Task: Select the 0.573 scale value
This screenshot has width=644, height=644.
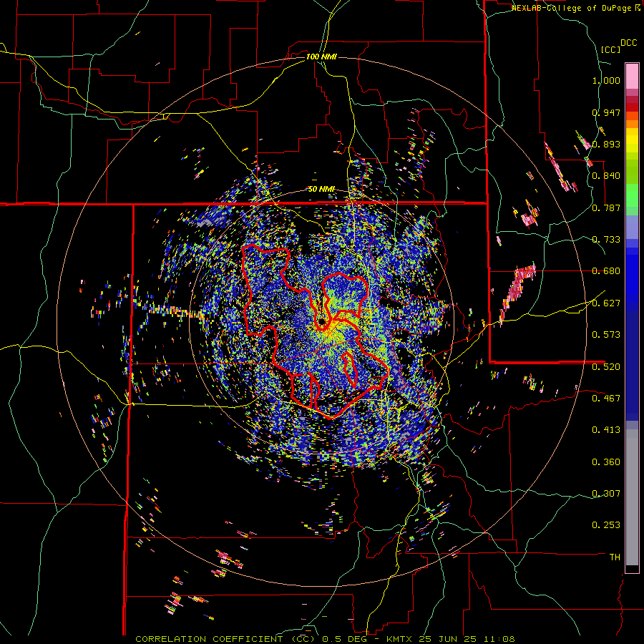Action: pyautogui.click(x=606, y=335)
